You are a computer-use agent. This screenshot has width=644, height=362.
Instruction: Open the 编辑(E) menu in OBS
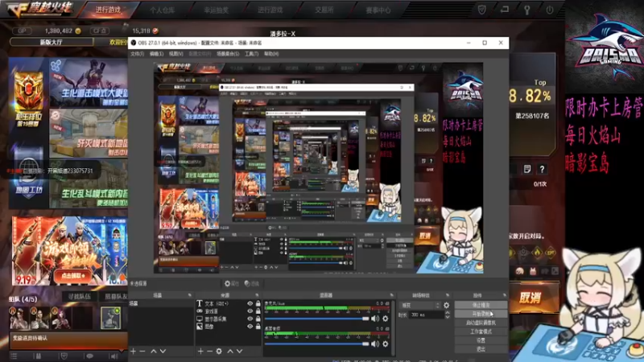156,54
